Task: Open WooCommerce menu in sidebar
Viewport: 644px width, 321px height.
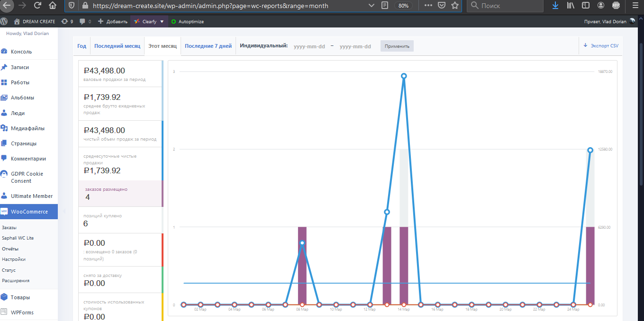Action: tap(29, 212)
